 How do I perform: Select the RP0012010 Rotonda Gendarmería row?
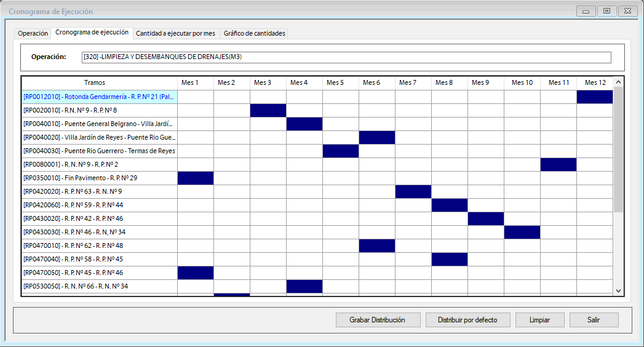pyautogui.click(x=99, y=97)
